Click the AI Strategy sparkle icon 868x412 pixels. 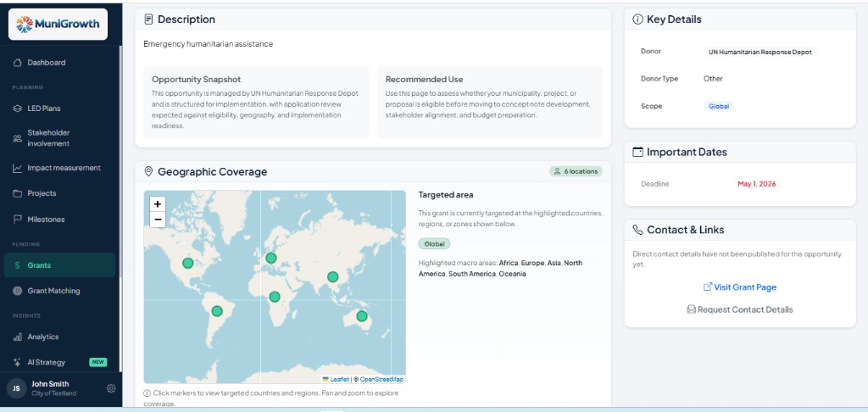17,362
